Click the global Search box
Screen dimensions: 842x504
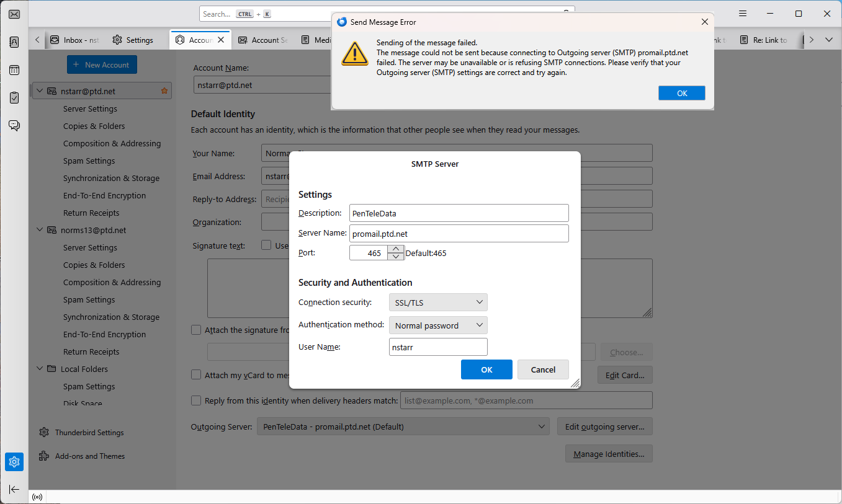tap(387, 14)
